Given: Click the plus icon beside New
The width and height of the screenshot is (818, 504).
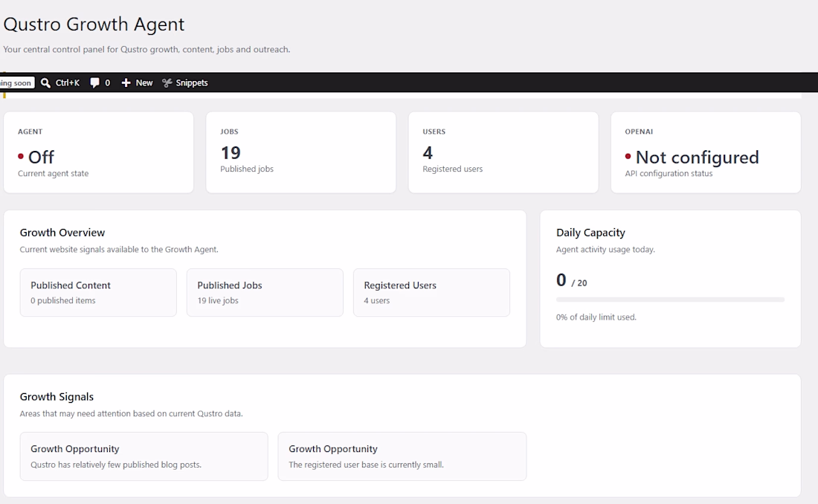Looking at the screenshot, I should point(126,83).
